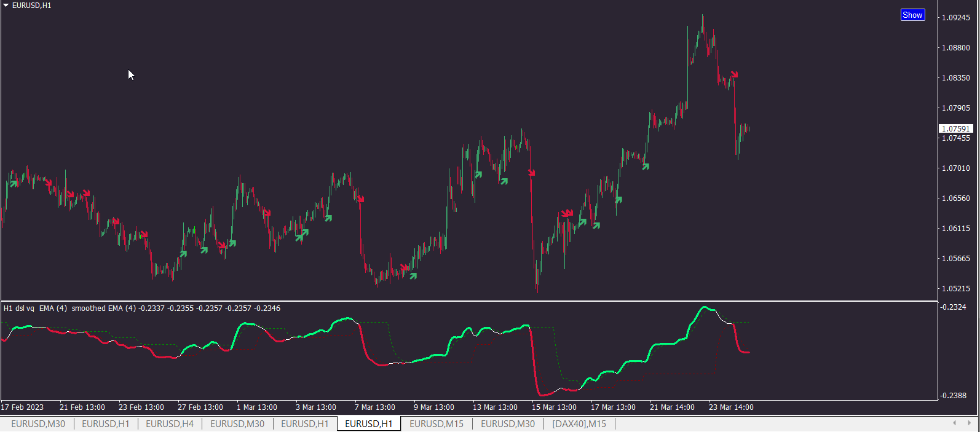The width and height of the screenshot is (980, 432).
Task: Select the last EURUSD,M30 tab before DAX40
Action: [508, 424]
